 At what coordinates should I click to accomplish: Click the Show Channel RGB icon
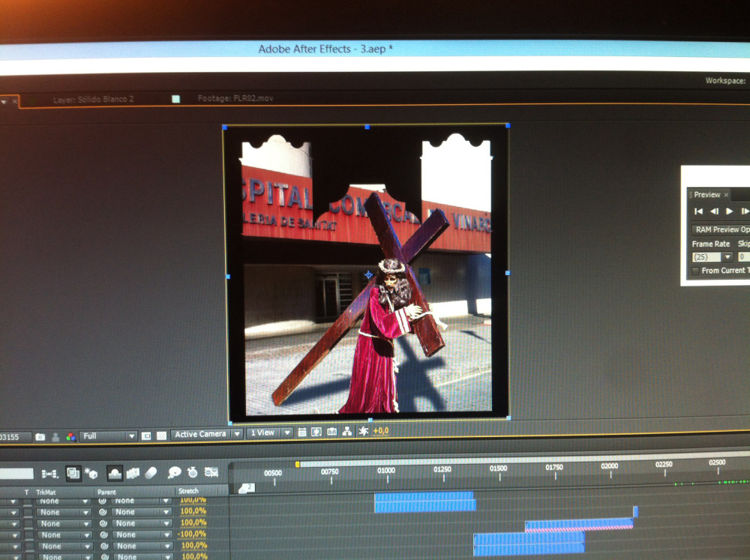70,436
